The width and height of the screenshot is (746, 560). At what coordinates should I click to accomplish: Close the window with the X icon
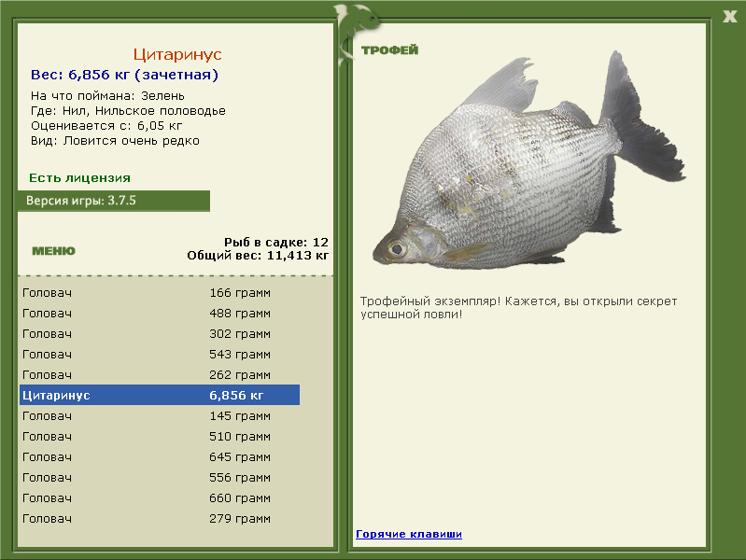pyautogui.click(x=729, y=17)
